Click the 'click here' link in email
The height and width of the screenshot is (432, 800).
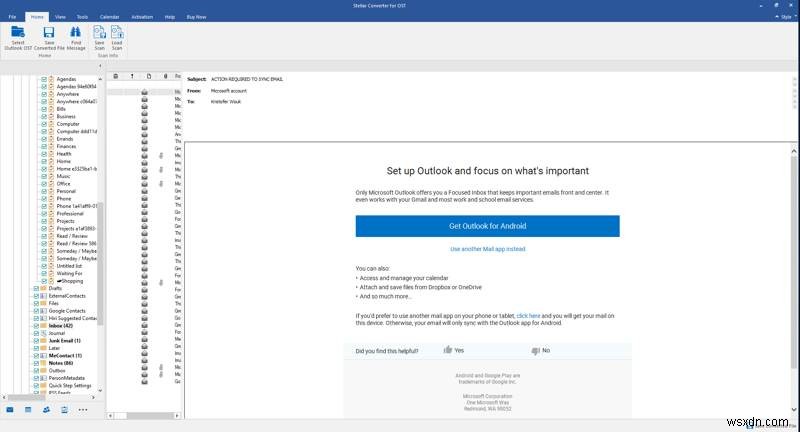click(x=528, y=316)
